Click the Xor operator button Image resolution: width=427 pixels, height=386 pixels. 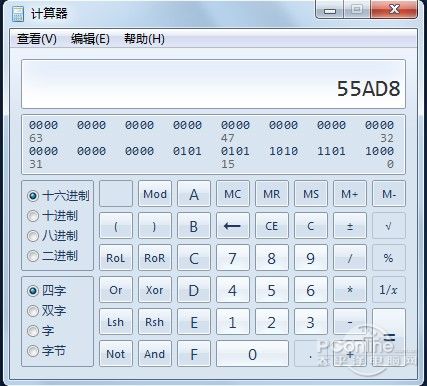tap(155, 290)
